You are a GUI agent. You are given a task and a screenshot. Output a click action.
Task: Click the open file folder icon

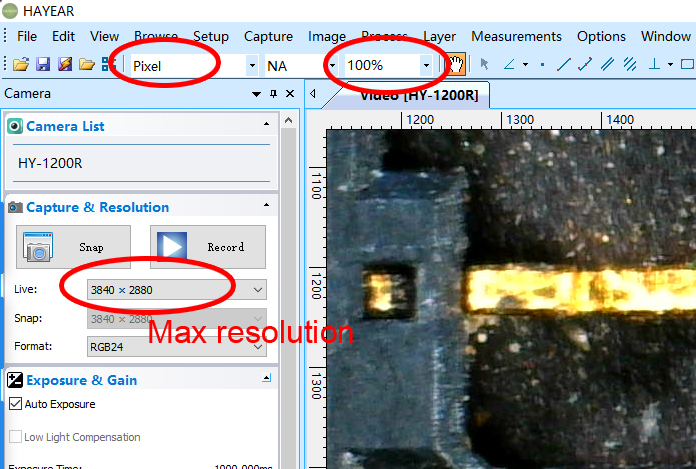tap(21, 65)
